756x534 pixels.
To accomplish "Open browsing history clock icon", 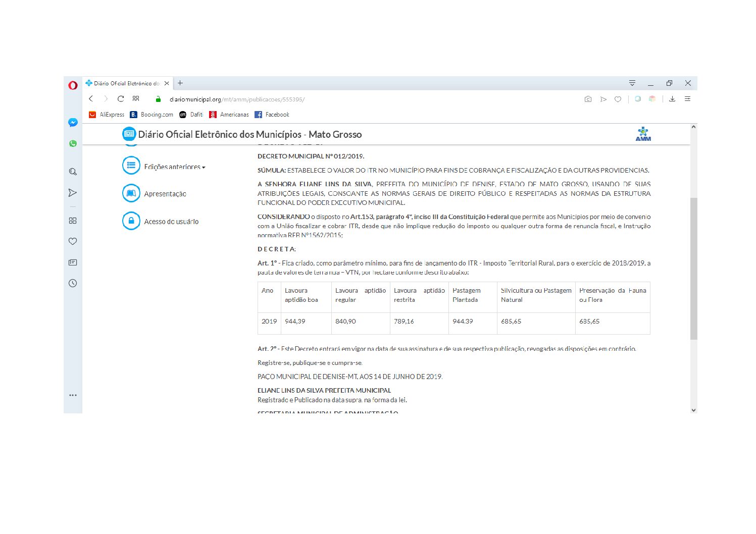I will (x=73, y=283).
